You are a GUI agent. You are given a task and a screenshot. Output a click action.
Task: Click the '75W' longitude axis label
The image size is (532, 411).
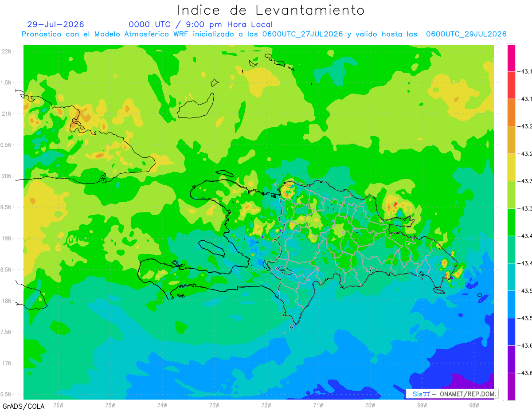click(x=110, y=405)
